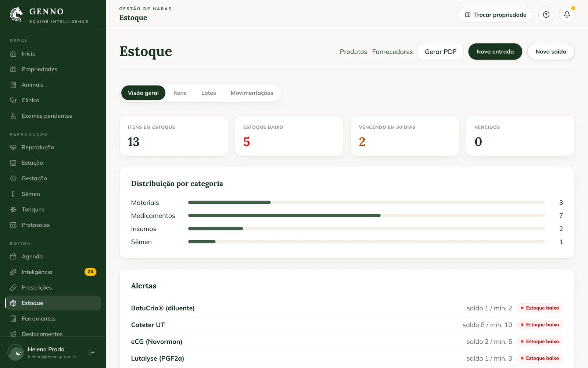Click the Gerar PDF button
Image resolution: width=588 pixels, height=368 pixels.
(x=441, y=52)
